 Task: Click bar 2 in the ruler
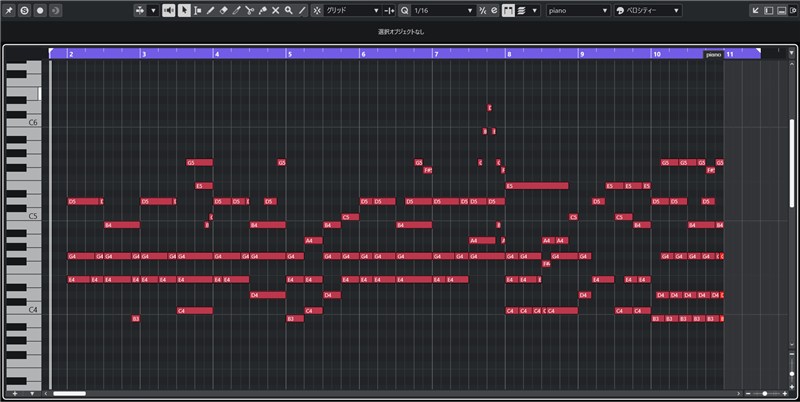tap(71, 54)
